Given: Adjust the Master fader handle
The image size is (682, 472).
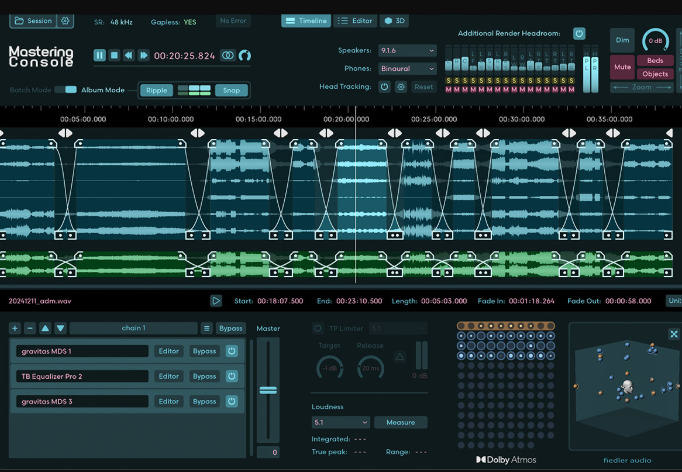Looking at the screenshot, I should pyautogui.click(x=268, y=390).
